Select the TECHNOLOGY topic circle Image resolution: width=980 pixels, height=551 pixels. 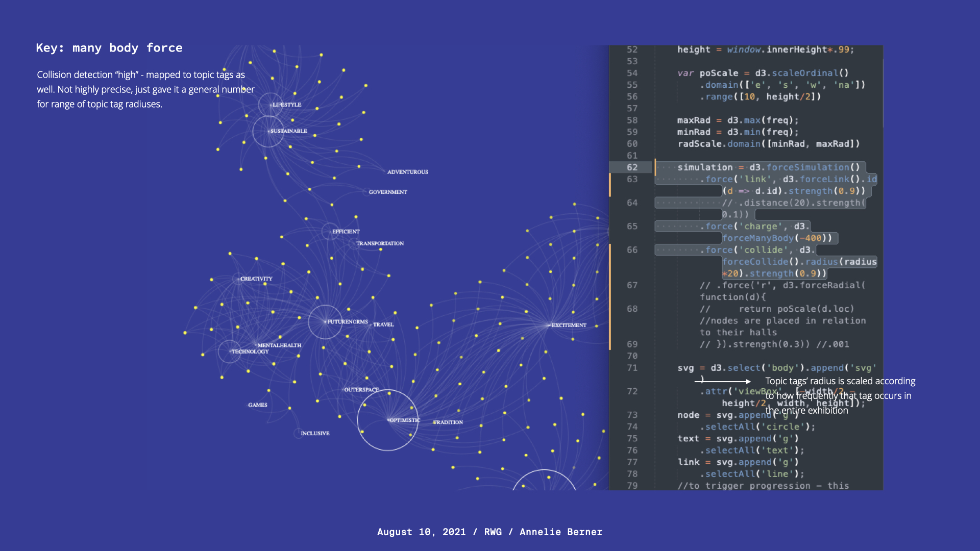tap(230, 352)
